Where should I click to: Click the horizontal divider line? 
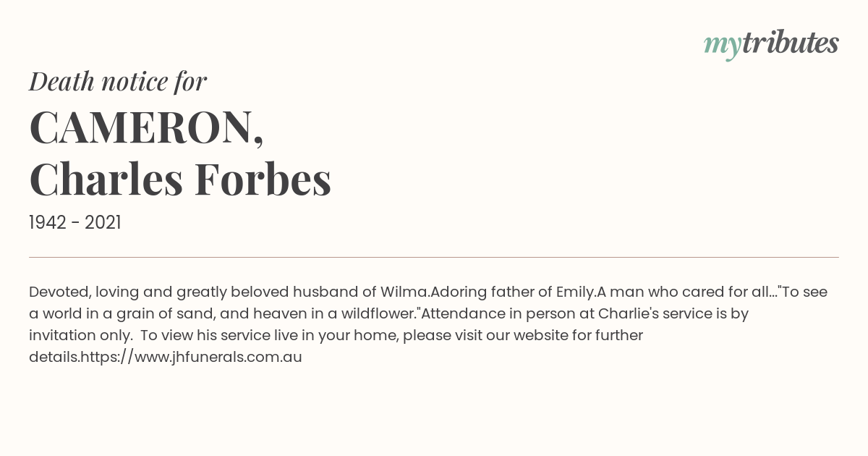tap(434, 257)
